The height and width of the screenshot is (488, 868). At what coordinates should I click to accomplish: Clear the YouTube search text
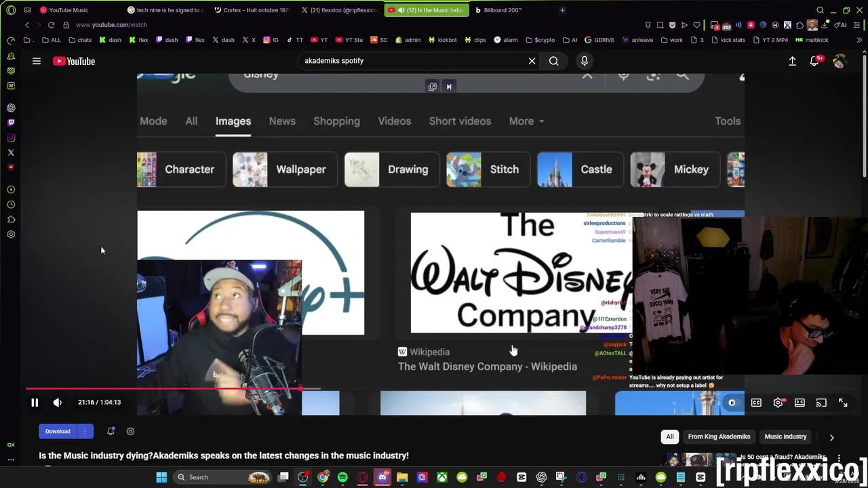[532, 61]
